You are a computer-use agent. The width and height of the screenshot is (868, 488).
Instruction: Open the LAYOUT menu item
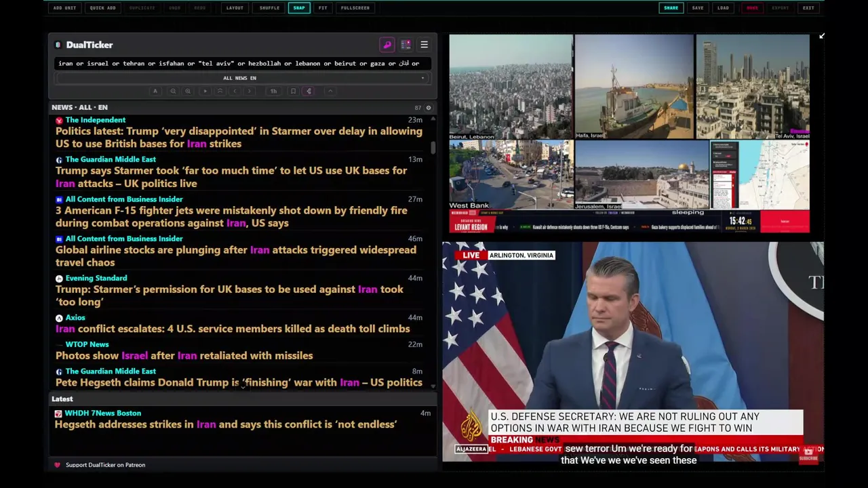pos(235,8)
